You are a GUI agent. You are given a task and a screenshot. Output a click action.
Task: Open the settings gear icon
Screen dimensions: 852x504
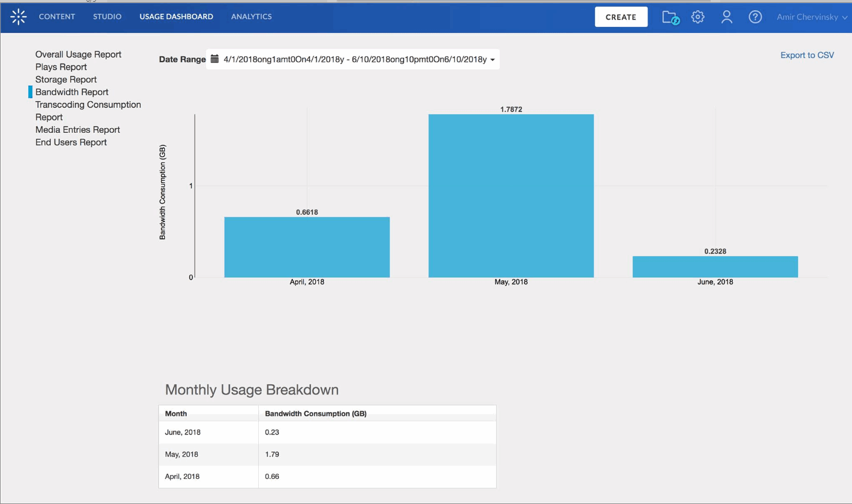coord(697,17)
